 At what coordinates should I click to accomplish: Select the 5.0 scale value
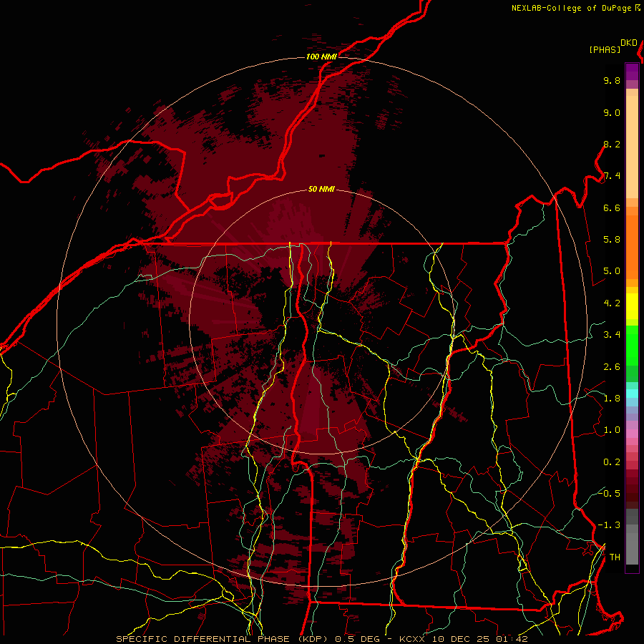(x=612, y=271)
